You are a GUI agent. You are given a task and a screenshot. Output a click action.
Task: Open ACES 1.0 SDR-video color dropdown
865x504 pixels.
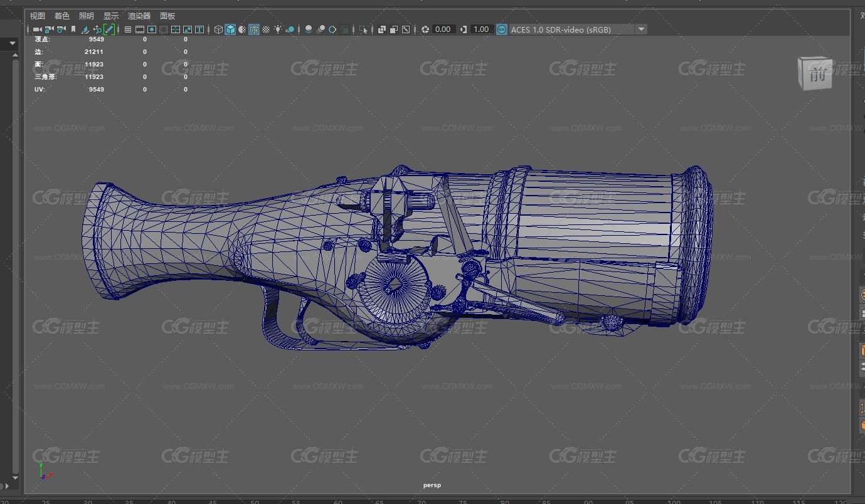(641, 29)
